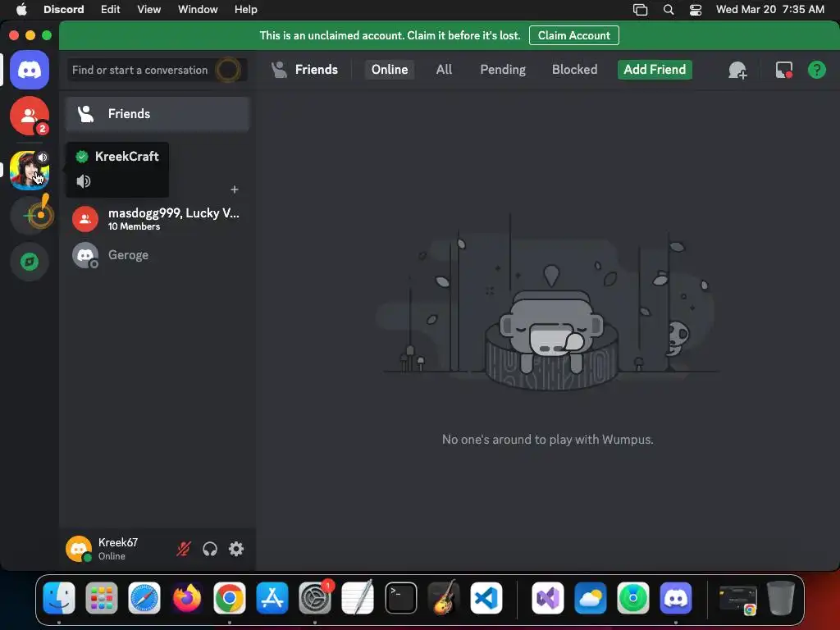Image resolution: width=840 pixels, height=630 pixels.
Task: Click the Kreek67 user avatar
Action: [x=79, y=549]
